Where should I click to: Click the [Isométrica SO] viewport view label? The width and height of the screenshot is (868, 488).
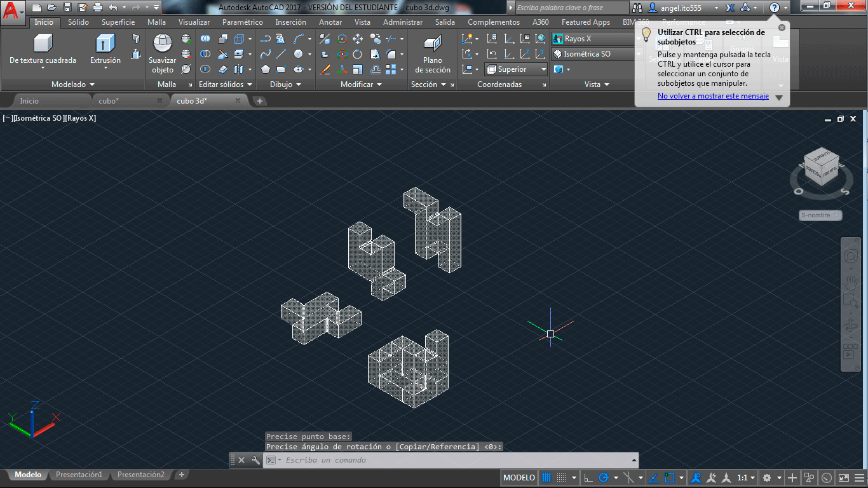pyautogui.click(x=38, y=118)
